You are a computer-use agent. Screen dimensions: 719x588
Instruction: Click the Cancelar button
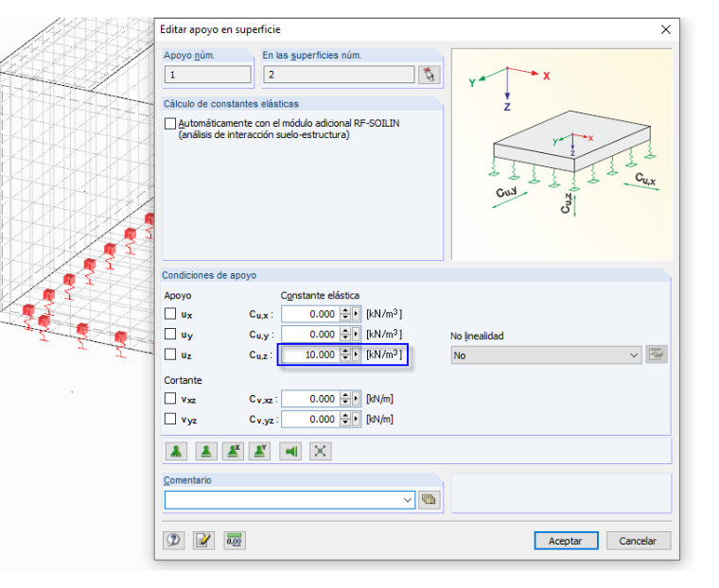[x=638, y=541]
